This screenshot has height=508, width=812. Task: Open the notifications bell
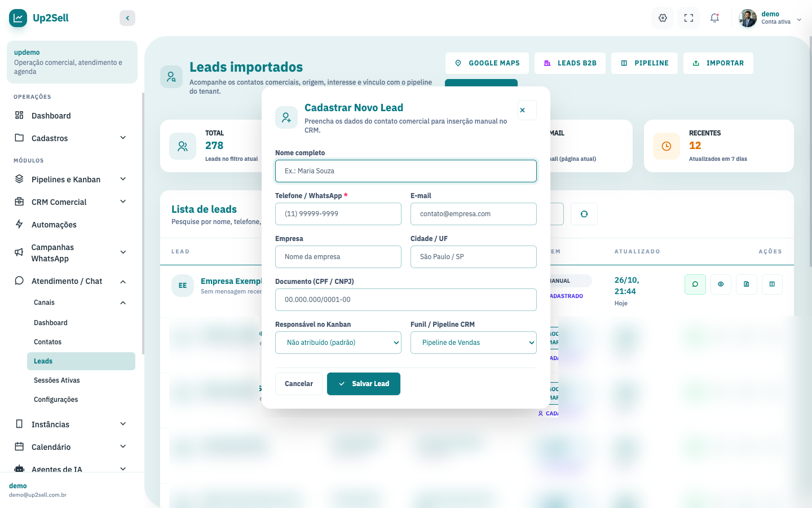coord(715,18)
